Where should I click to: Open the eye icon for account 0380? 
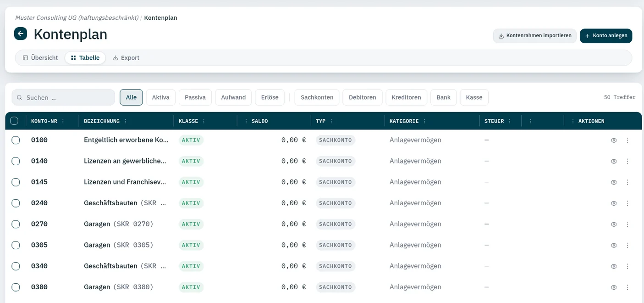coord(614,287)
